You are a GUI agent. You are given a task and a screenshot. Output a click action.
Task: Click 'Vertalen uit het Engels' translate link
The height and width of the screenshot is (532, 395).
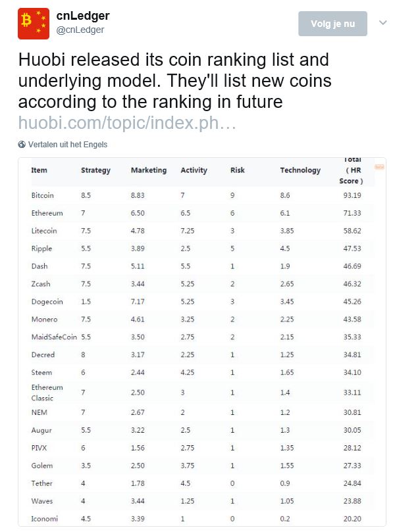point(67,145)
